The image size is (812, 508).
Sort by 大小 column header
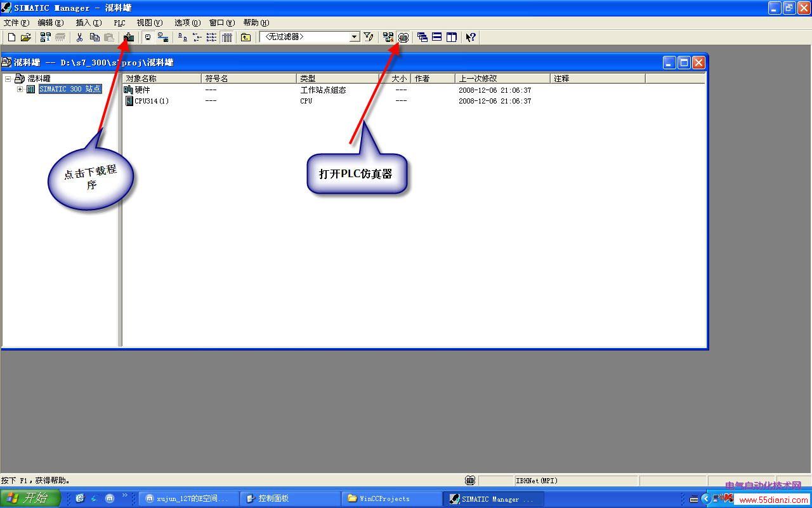[395, 79]
